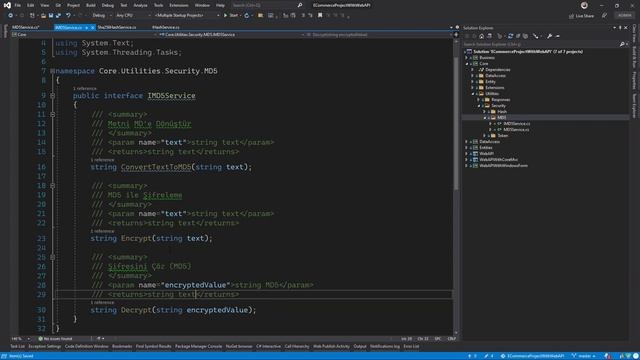The width and height of the screenshot is (640, 360).
Task: Switch to the IHashService.cs tab
Action: click(166, 27)
